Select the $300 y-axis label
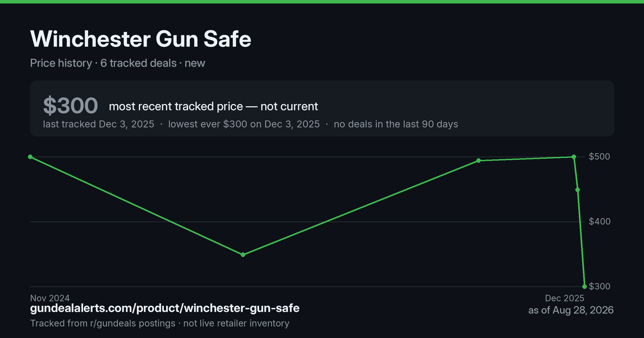 pyautogui.click(x=600, y=286)
